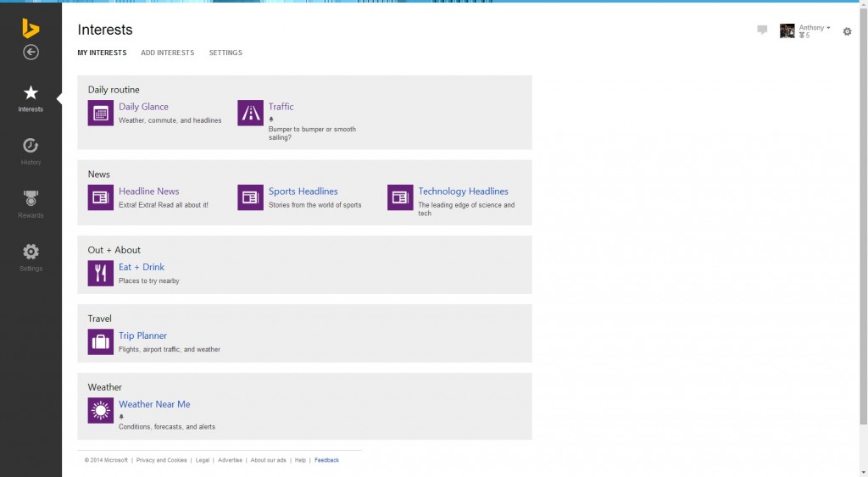Screen dimensions: 868x477
Task: Click the top-right gear settings icon
Action: 847,31
